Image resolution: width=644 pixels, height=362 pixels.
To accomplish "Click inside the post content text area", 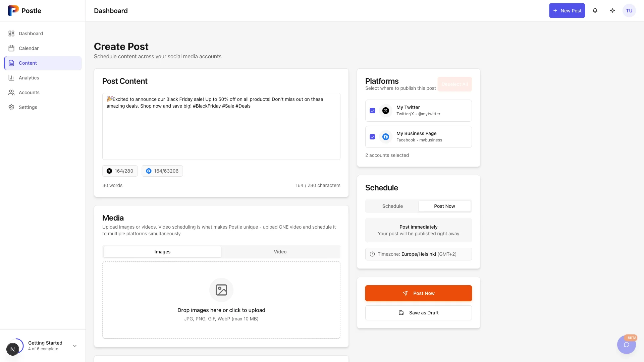I will click(x=221, y=126).
